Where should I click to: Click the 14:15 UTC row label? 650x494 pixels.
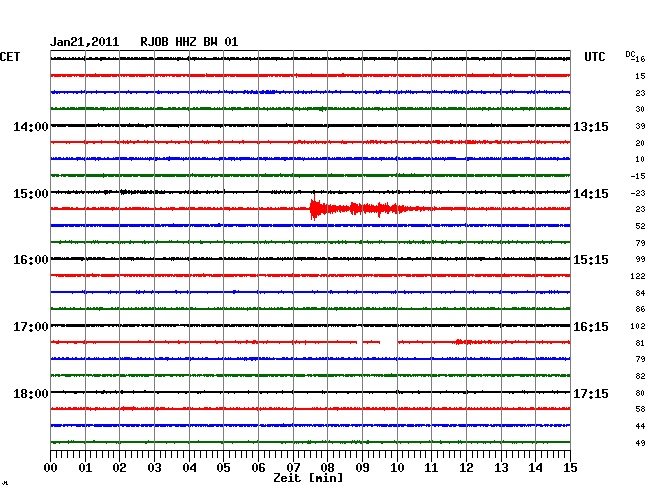591,194
